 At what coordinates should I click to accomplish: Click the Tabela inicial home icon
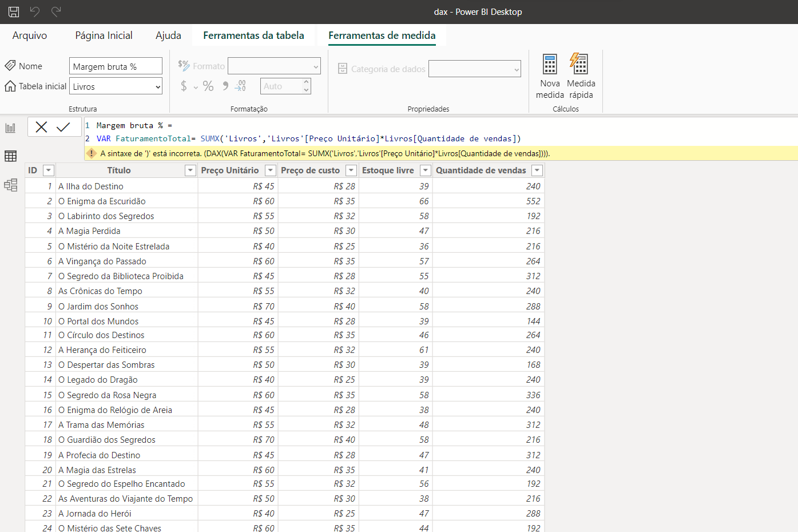coord(10,86)
